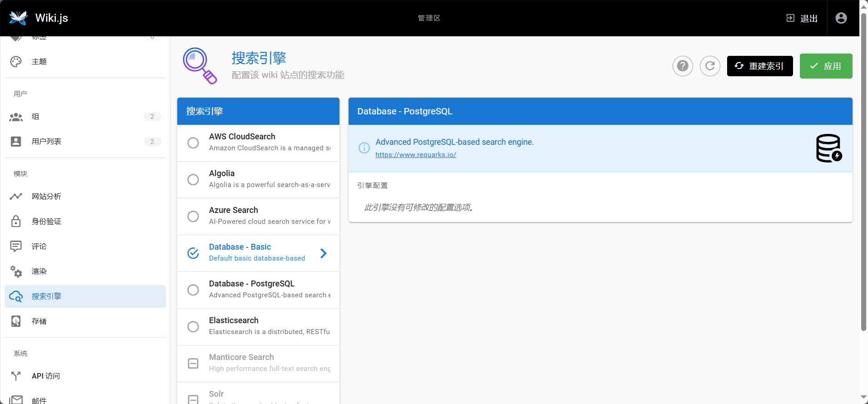This screenshot has height=404, width=868.
Task: Open authentication lock icon in sidebar
Action: tap(16, 222)
